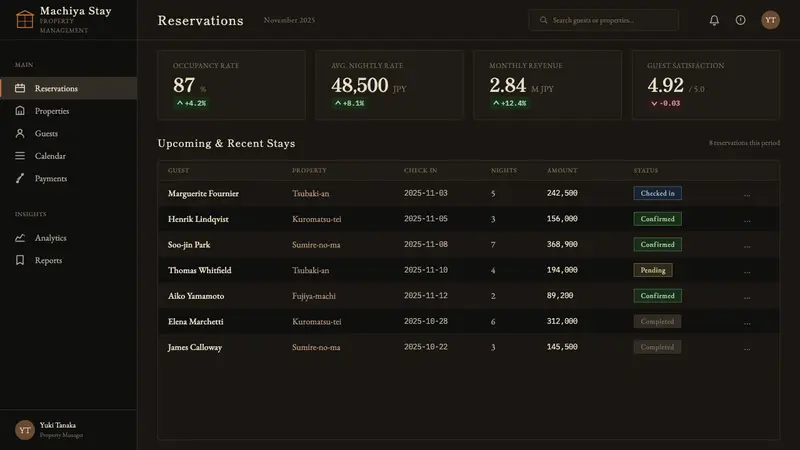Image resolution: width=800 pixels, height=450 pixels.
Task: Click amount 368,900 in table
Action: point(562,244)
